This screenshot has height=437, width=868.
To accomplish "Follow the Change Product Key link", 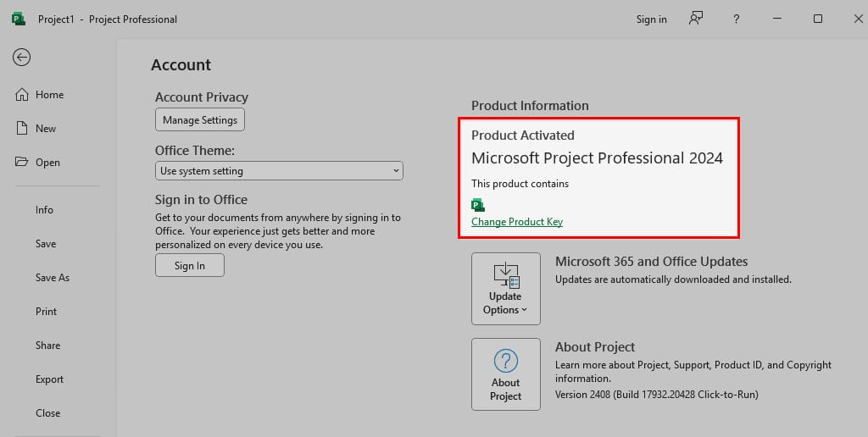I will (517, 222).
